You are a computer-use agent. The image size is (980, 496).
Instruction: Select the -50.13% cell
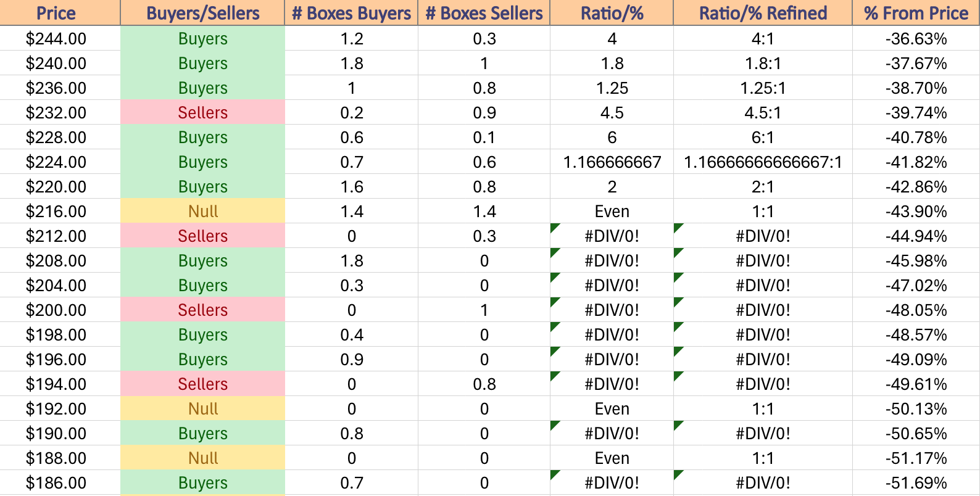(x=916, y=408)
